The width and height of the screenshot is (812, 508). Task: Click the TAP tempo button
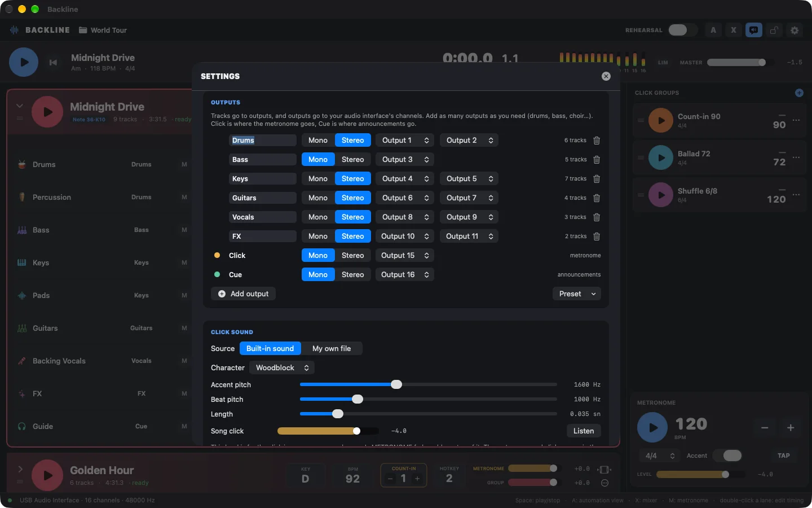(x=784, y=456)
